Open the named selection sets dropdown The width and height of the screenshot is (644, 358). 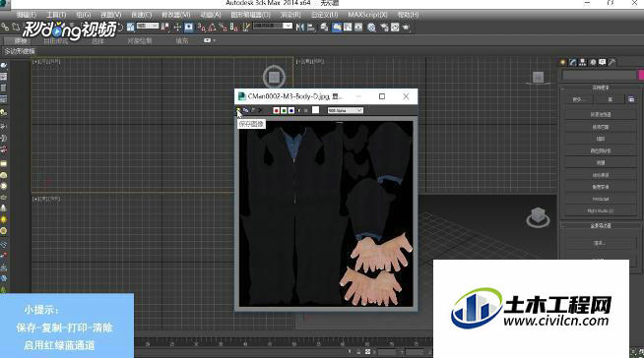[x=273, y=26]
